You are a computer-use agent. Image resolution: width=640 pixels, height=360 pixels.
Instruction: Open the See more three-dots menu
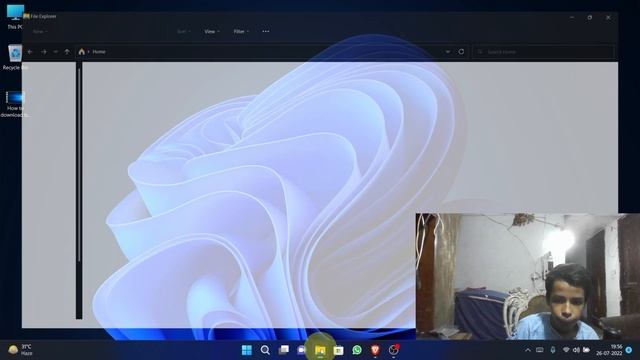(266, 31)
